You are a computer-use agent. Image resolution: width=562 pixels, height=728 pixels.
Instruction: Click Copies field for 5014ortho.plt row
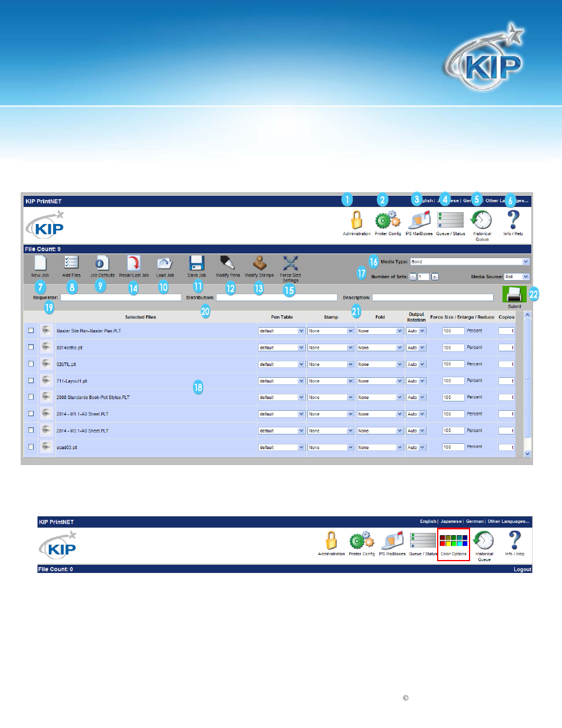(507, 348)
